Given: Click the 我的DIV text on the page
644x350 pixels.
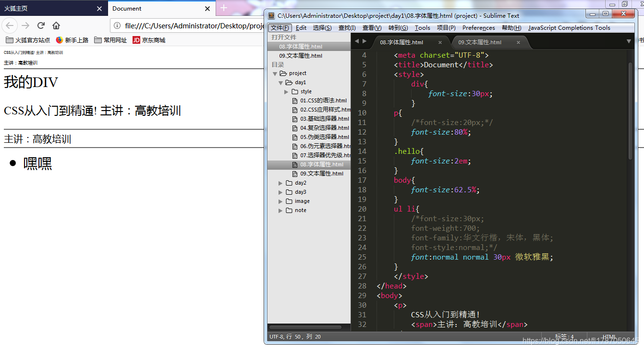Looking at the screenshot, I should 31,83.
